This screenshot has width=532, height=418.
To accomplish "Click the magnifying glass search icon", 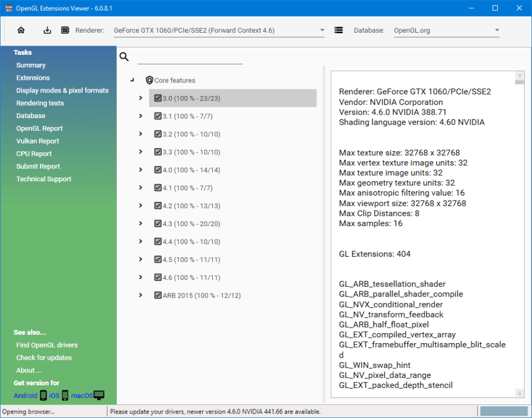I will [124, 57].
